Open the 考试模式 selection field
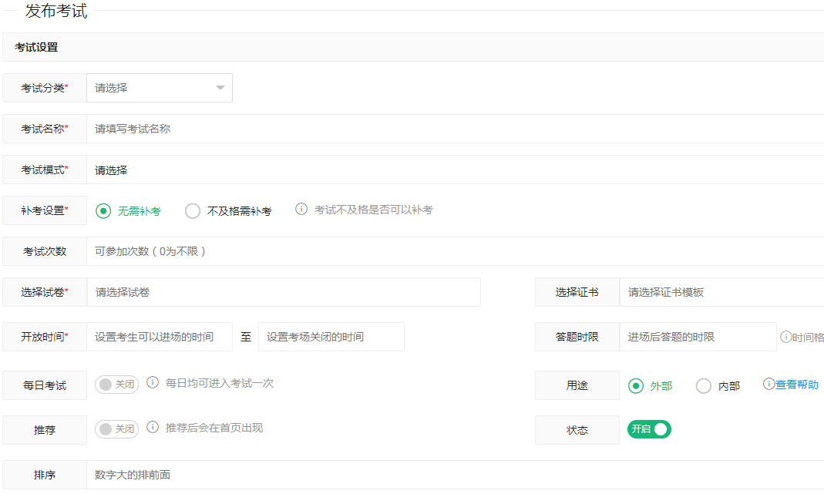The image size is (824, 504). click(x=455, y=170)
